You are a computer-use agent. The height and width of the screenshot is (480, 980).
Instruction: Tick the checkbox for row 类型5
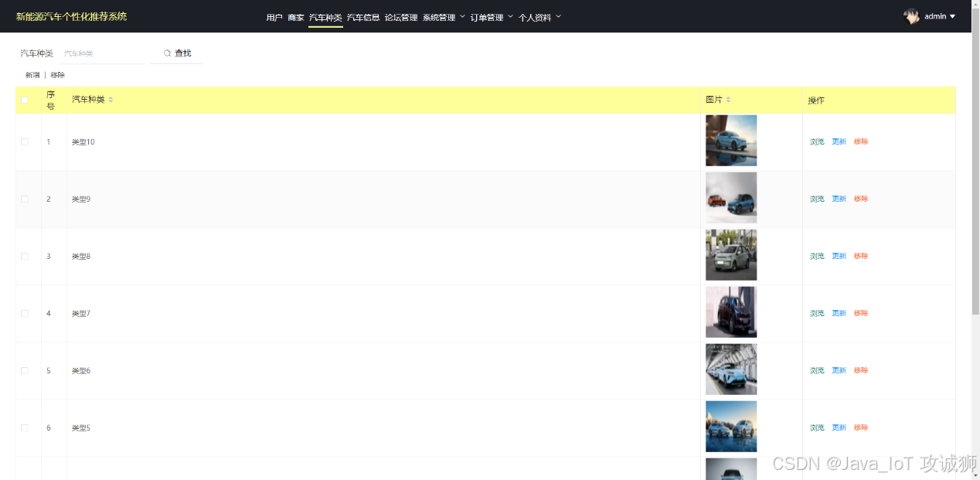point(25,428)
